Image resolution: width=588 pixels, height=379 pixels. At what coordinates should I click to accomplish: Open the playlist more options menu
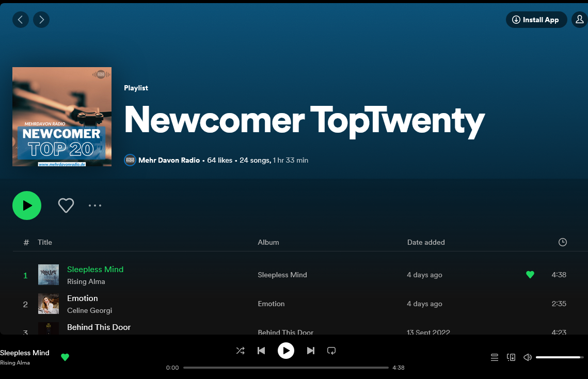pyautogui.click(x=95, y=206)
